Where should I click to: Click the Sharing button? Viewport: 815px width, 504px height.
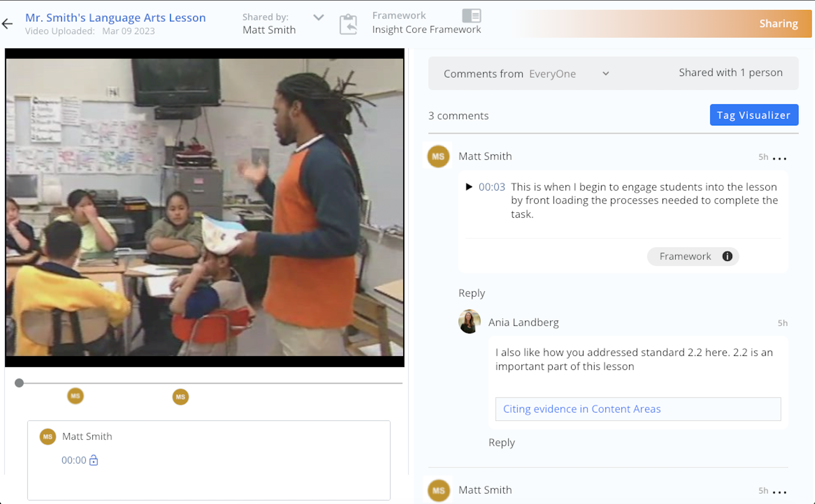pyautogui.click(x=778, y=24)
